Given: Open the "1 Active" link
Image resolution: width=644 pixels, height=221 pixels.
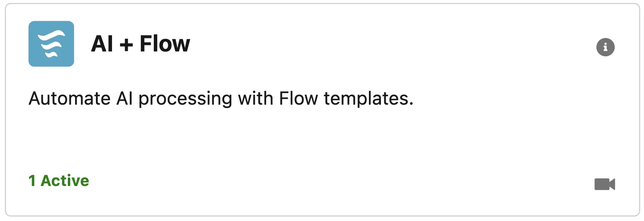Looking at the screenshot, I should 59,181.
